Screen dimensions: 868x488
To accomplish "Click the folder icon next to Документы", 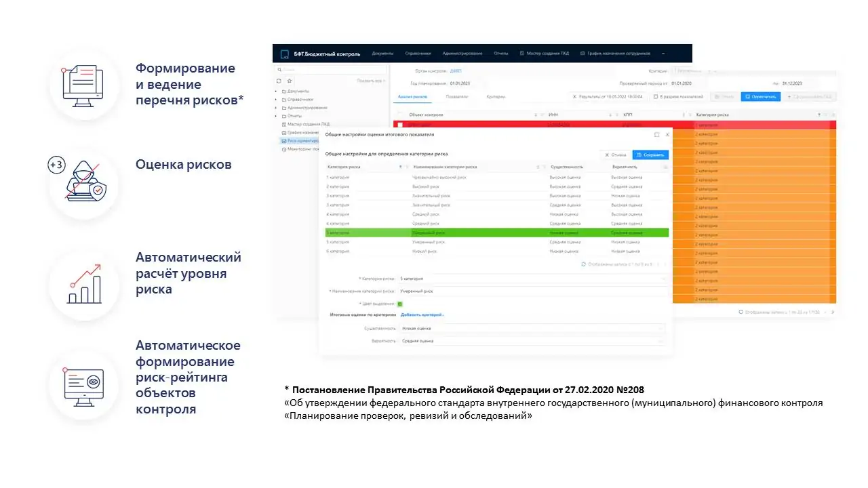I will 284,91.
